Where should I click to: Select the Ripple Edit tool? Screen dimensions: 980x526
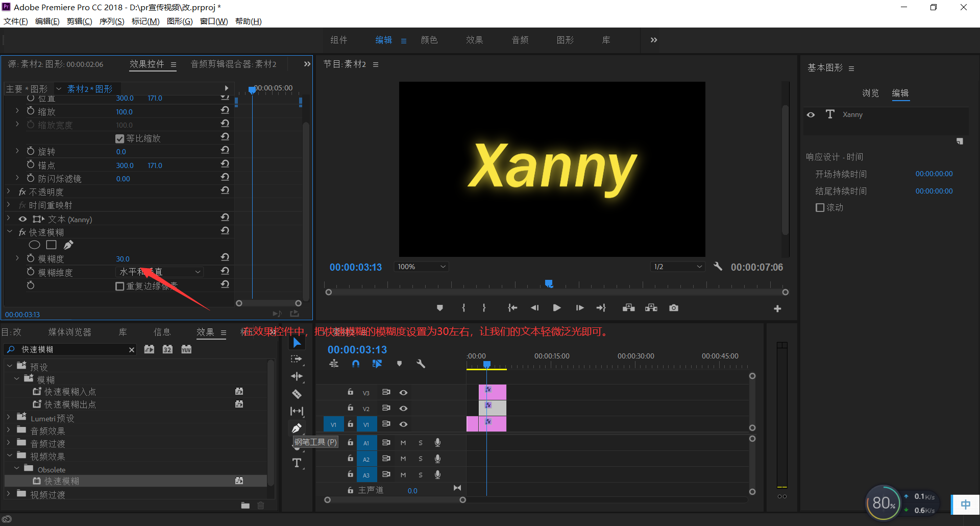point(297,376)
